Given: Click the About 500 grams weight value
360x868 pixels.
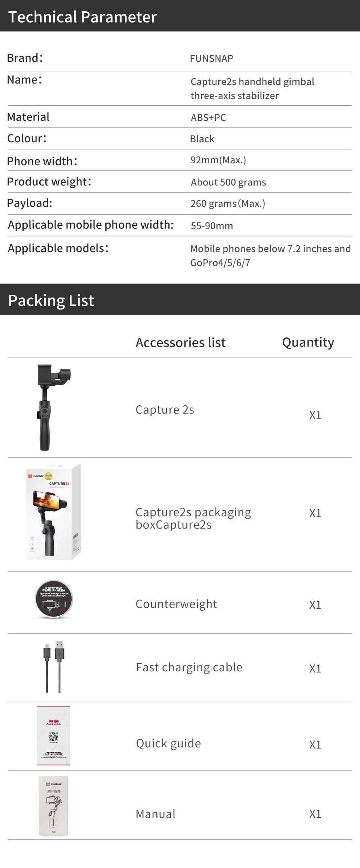Looking at the screenshot, I should 228,182.
